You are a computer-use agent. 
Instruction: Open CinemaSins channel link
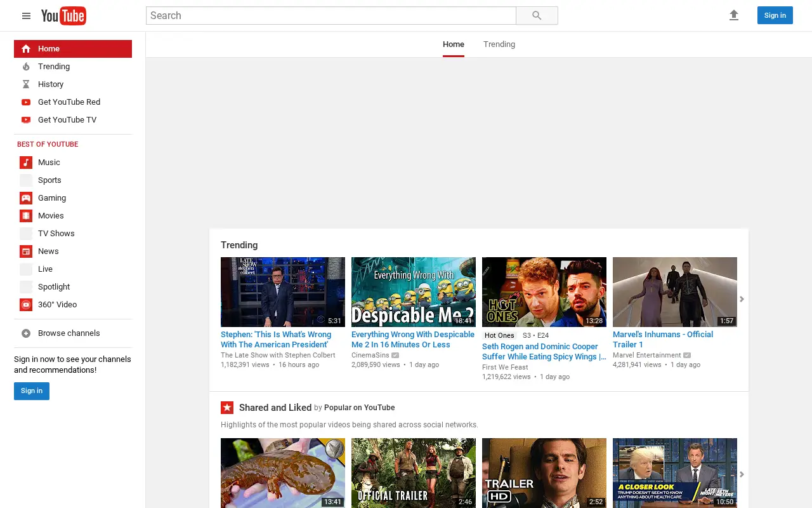pos(370,356)
